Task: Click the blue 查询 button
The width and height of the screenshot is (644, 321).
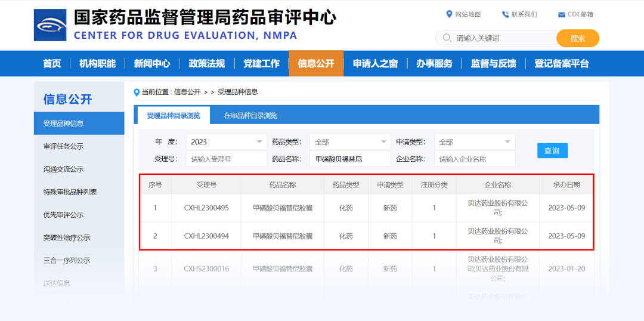Action: pyautogui.click(x=552, y=150)
